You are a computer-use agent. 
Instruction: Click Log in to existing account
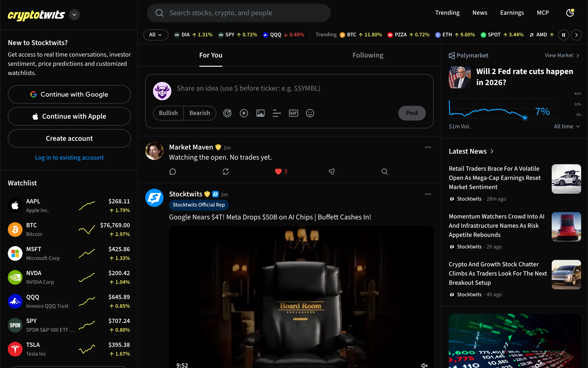69,158
